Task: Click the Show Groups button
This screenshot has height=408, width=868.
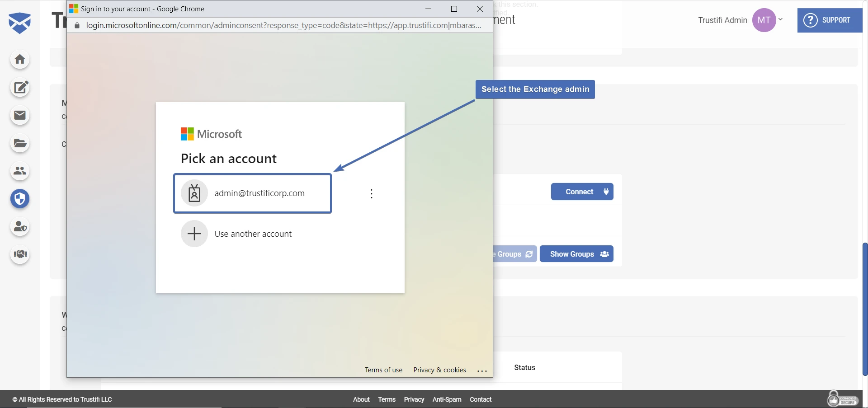Action: (577, 254)
